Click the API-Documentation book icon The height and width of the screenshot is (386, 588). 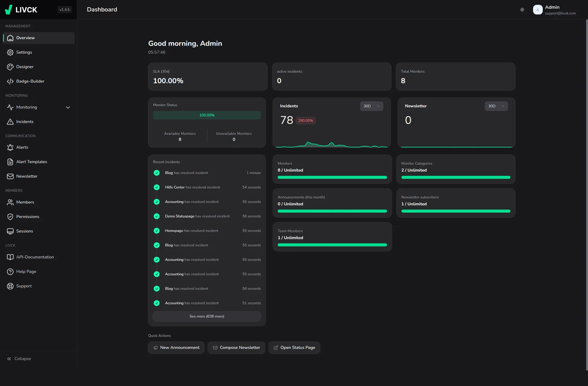[10, 257]
